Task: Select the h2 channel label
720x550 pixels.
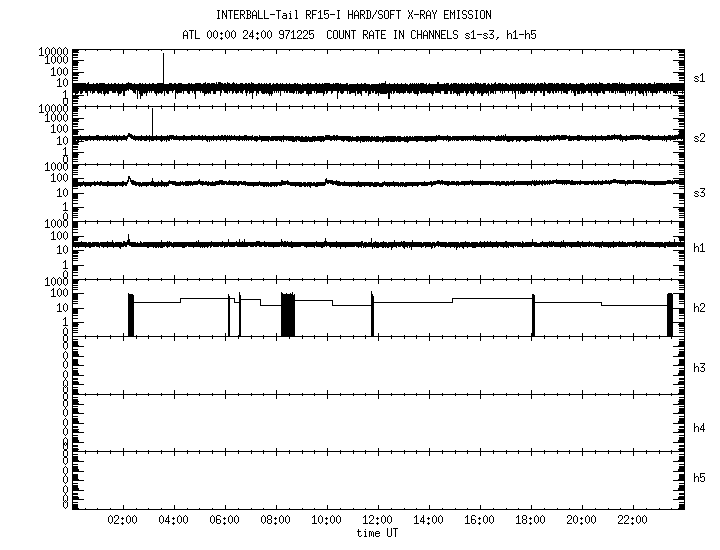Action: [700, 309]
